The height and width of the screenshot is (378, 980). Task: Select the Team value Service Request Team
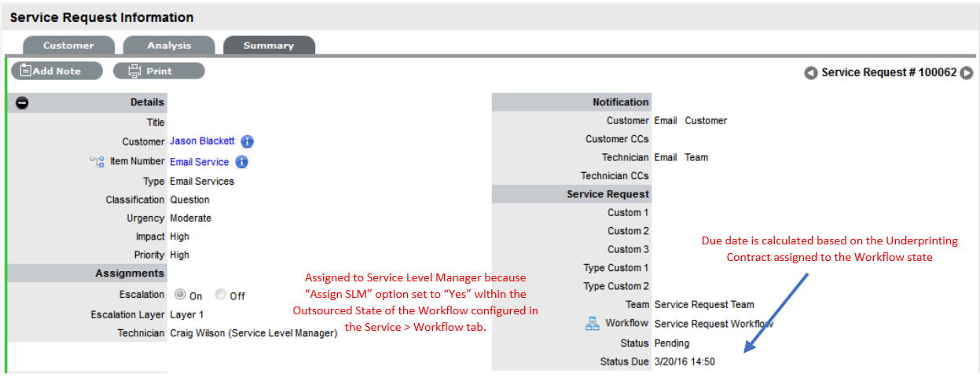point(704,305)
